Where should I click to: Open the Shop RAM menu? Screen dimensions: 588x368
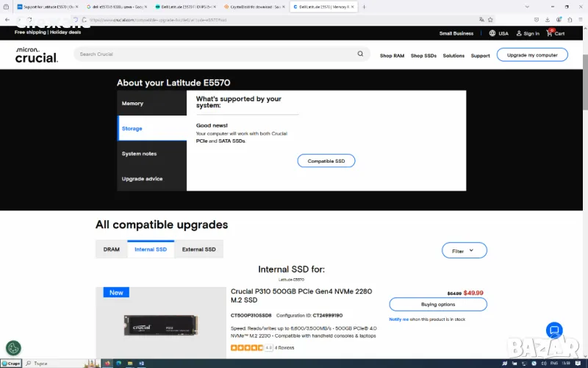tap(392, 55)
